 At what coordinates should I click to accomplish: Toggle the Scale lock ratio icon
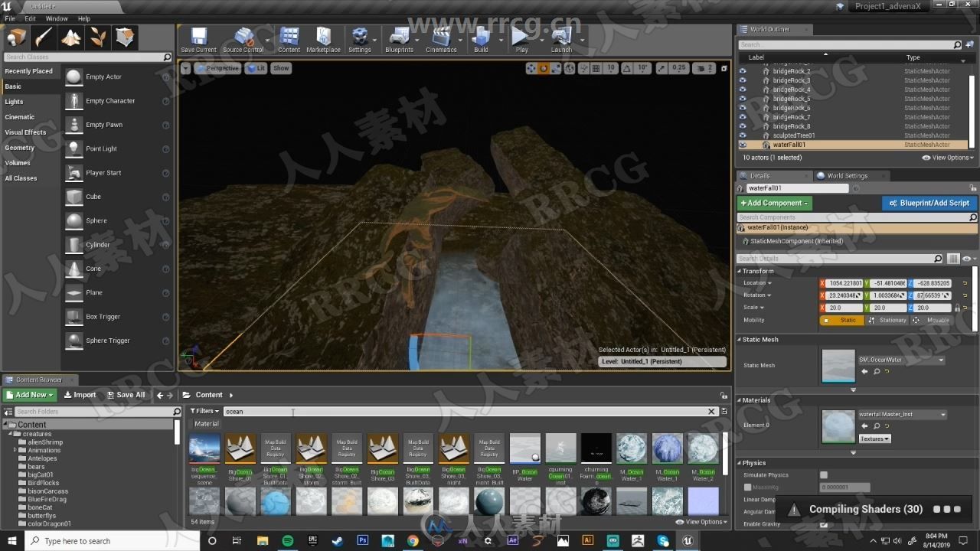click(x=957, y=308)
